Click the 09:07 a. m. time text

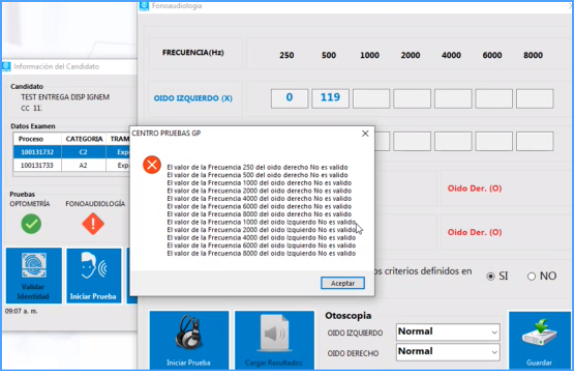[x=21, y=311]
